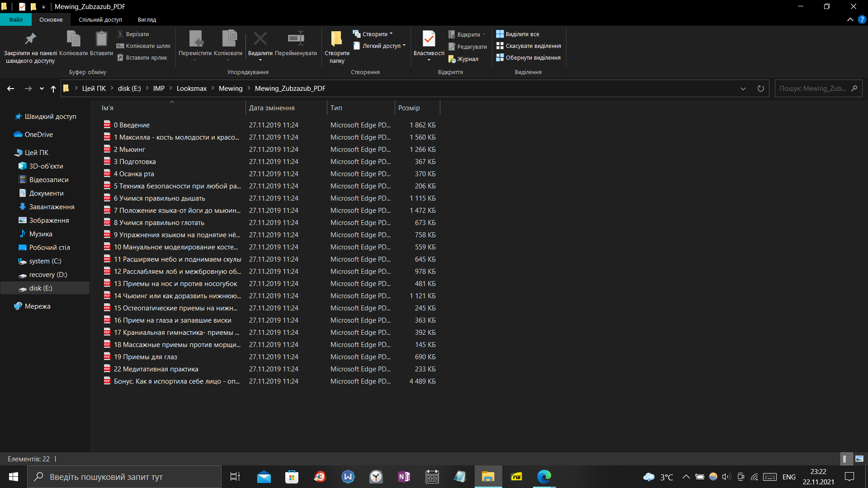
Task: Click Скасувати виділення in ribbon
Action: tap(528, 46)
